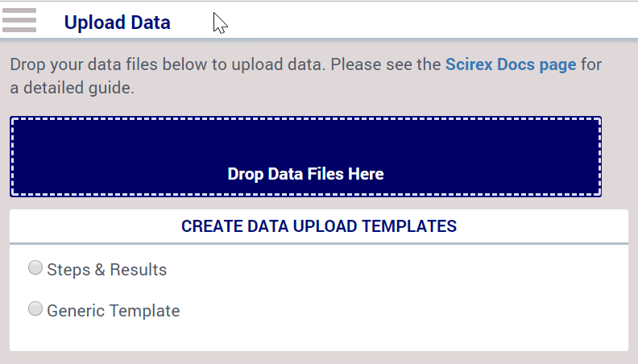Choose Steps & Results as template type
The width and height of the screenshot is (638, 364).
tap(35, 267)
